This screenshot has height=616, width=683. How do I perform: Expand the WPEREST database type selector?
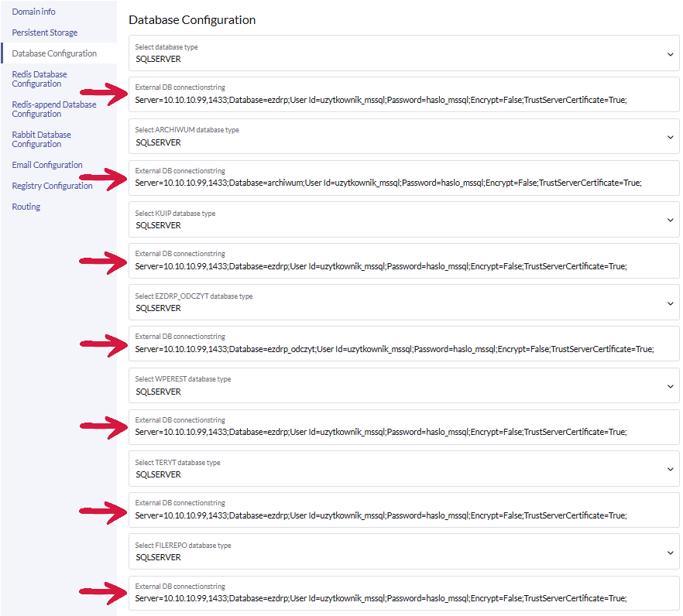click(403, 386)
